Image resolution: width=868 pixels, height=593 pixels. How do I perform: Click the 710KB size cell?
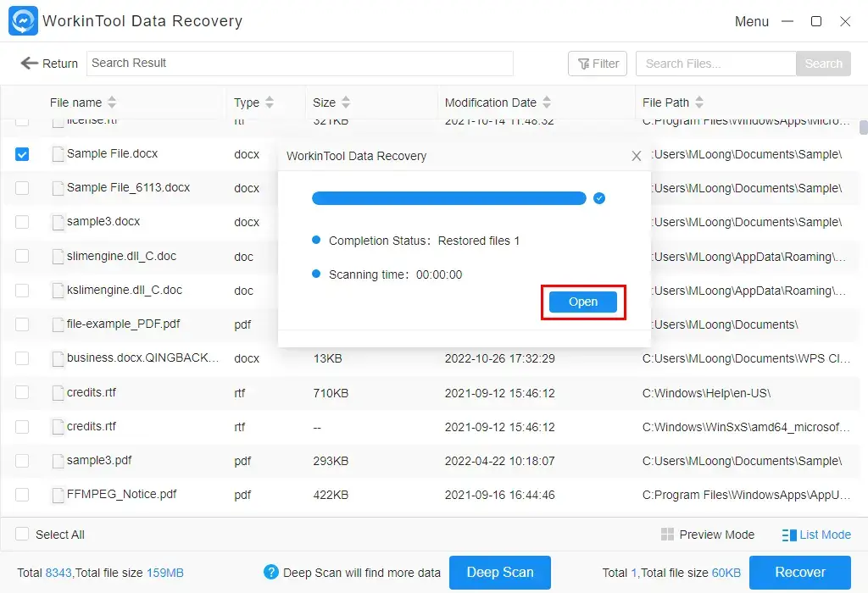[x=331, y=393]
